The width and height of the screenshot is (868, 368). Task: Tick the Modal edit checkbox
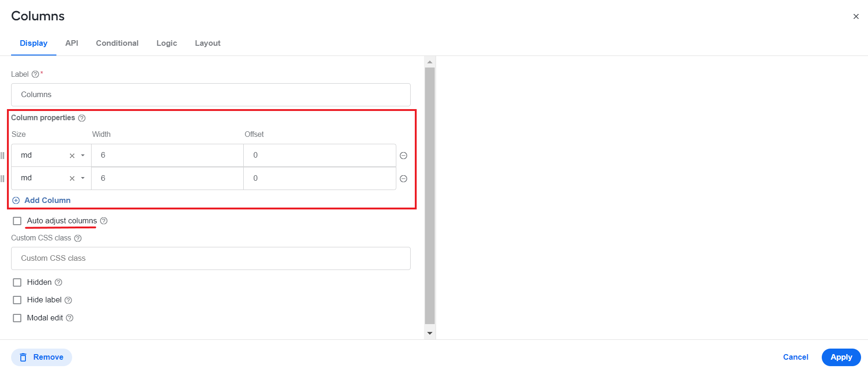click(17, 318)
